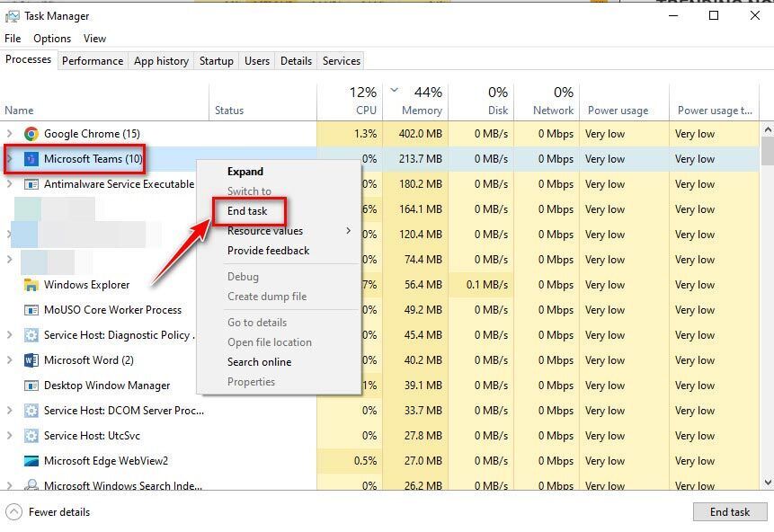Click the scrollbar down arrow
This screenshot has width=774, height=532.
[768, 483]
